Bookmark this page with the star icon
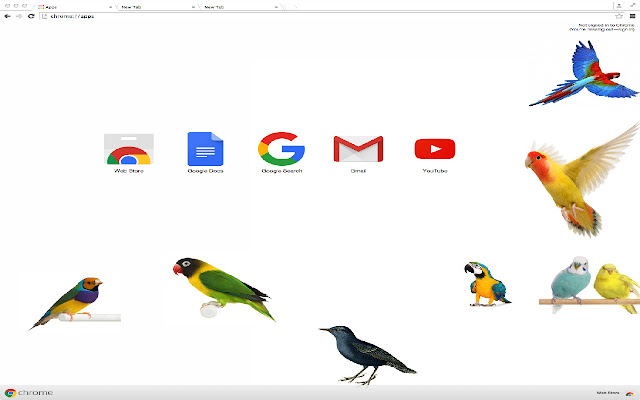Screen dimensions: 640x400 pyautogui.click(x=619, y=16)
